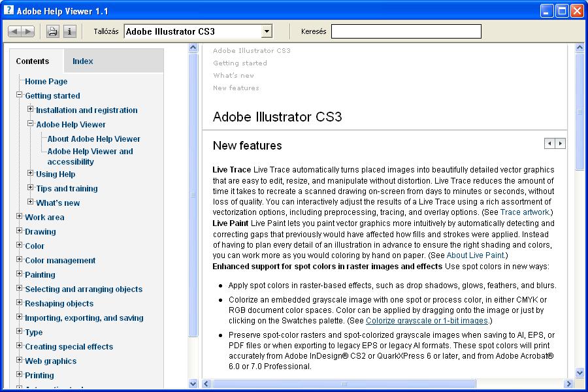Screen dimensions: 588x392
Task: Open the Adobe Illustrator CS3 browse dropdown
Action: pyautogui.click(x=267, y=31)
